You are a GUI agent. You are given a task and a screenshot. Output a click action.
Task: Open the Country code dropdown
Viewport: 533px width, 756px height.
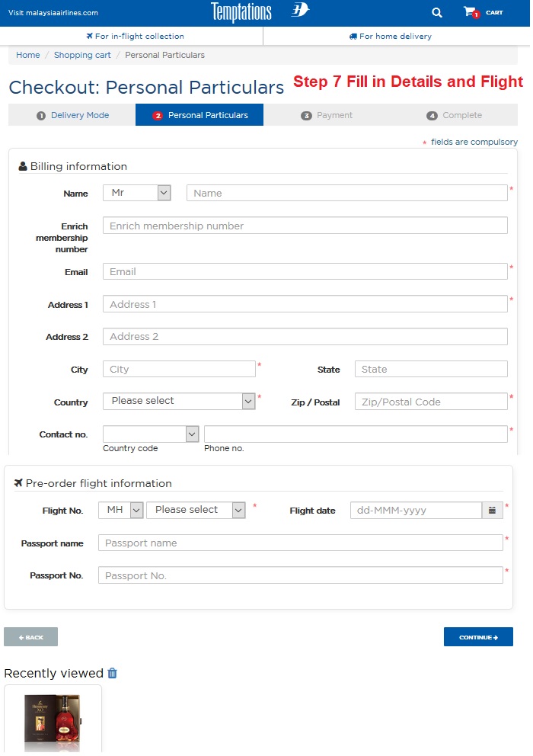(151, 434)
